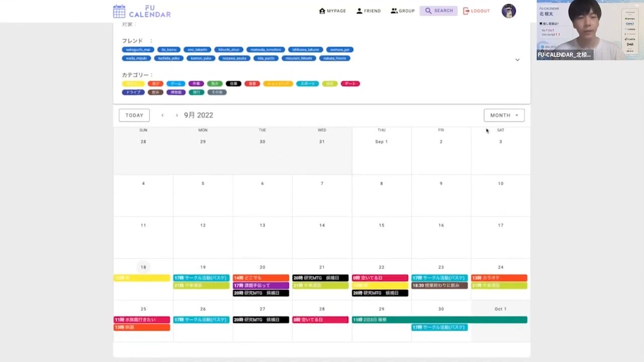Click the SEARCH magnifier icon
Screen dimensions: 644x362
point(428,11)
